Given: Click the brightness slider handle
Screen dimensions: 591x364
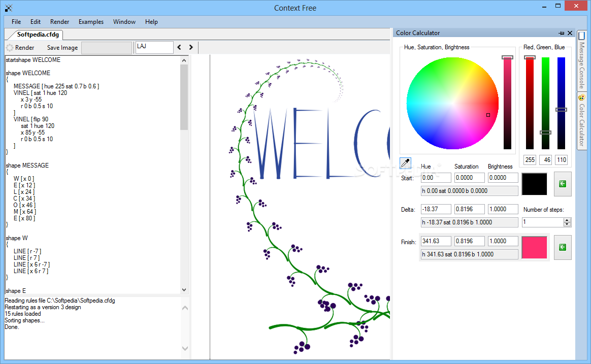Looking at the screenshot, I should 507,58.
